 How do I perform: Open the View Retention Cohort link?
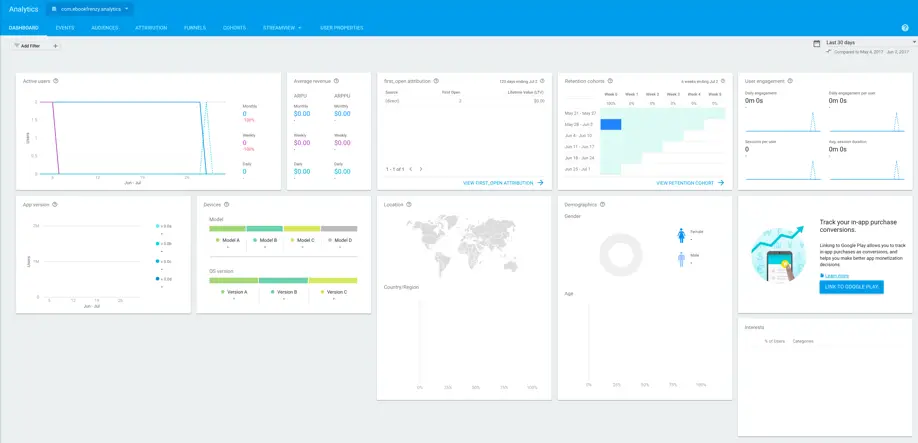(690, 183)
